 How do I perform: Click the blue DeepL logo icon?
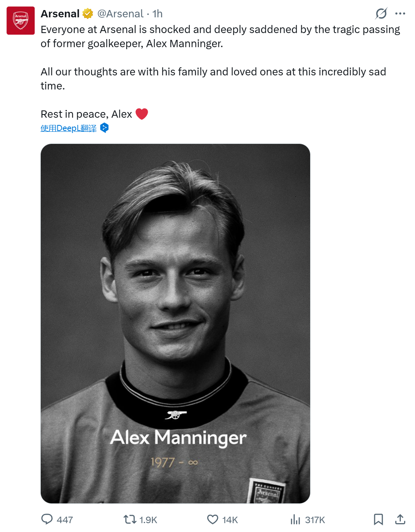(104, 128)
